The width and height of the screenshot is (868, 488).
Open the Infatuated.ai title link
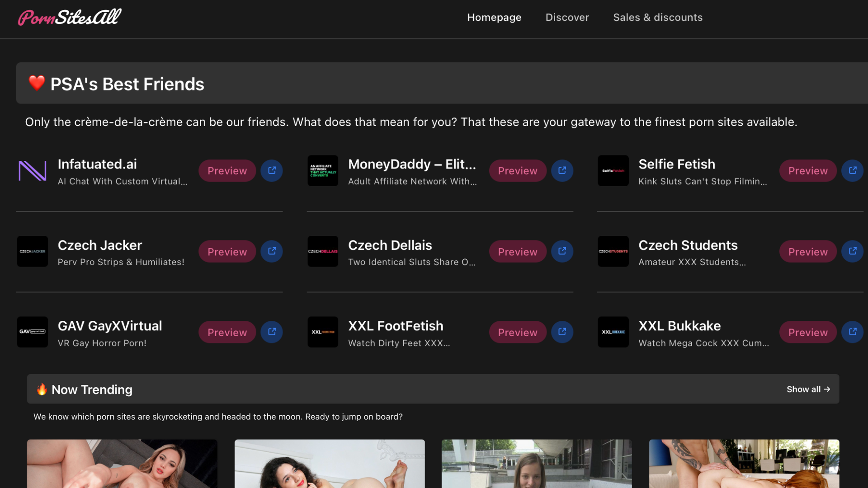point(97,164)
